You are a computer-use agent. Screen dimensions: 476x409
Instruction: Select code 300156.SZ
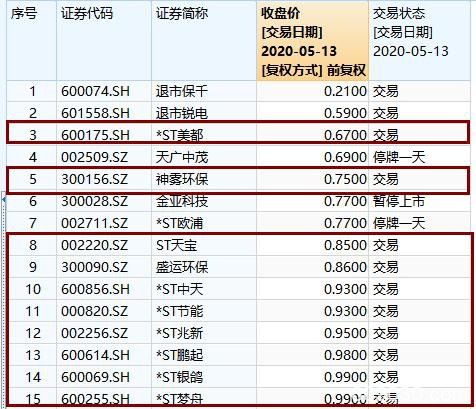tap(94, 179)
